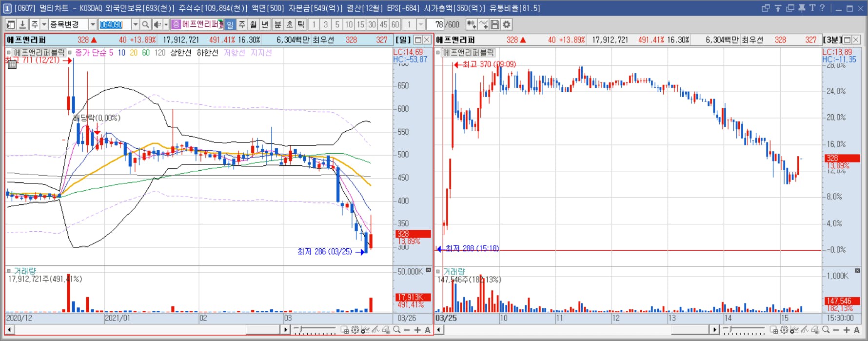868x341 pixels.
Task: Expand the daily chart volume pane corner button
Action: pyautogui.click(x=429, y=270)
